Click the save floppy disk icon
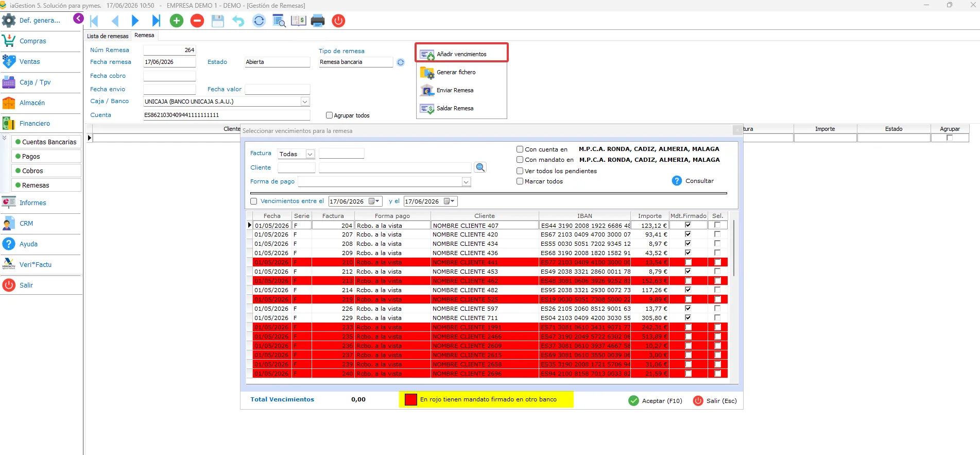 [x=218, y=21]
